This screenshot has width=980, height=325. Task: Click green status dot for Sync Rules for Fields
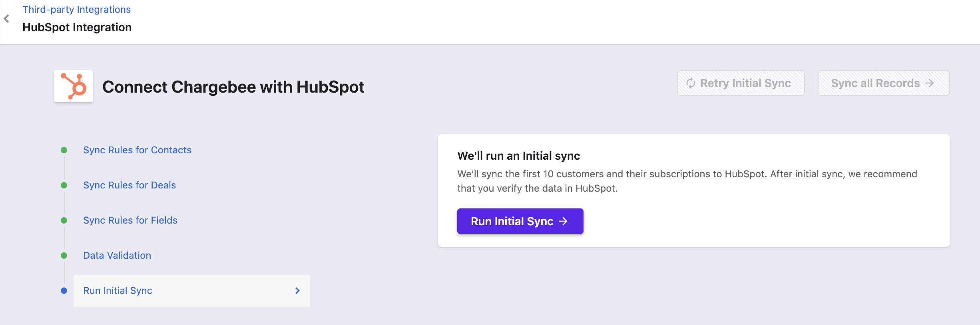[64, 220]
